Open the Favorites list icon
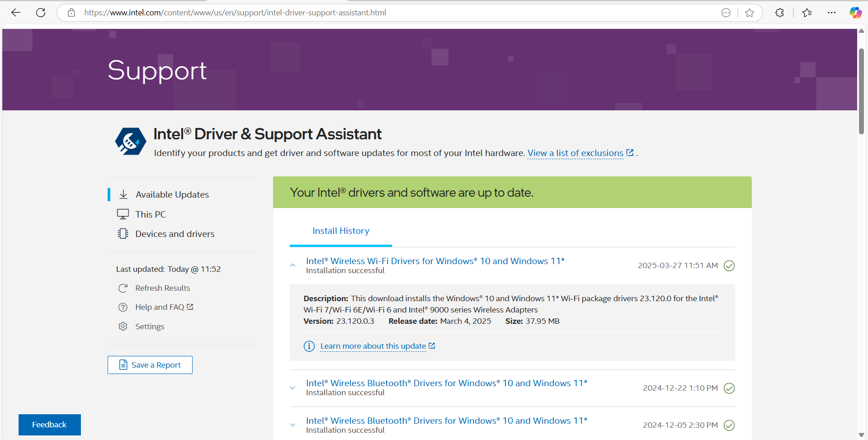868x440 pixels. click(x=807, y=13)
